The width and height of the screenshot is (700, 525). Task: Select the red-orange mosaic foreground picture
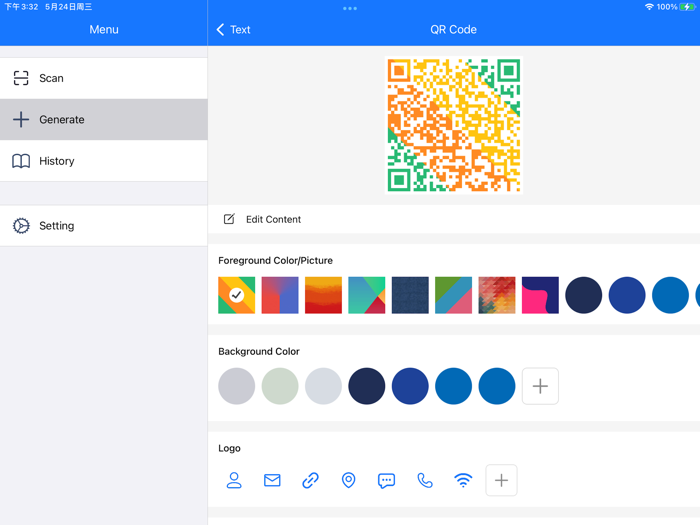pyautogui.click(x=497, y=295)
